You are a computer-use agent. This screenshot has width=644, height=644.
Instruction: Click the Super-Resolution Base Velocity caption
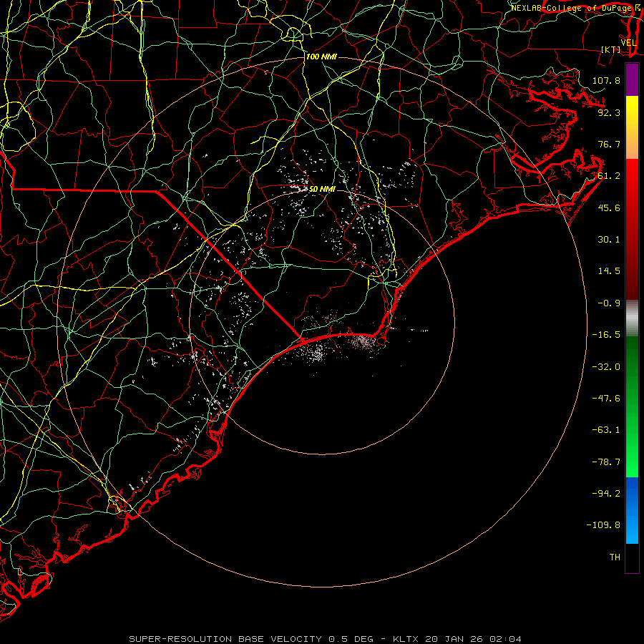tap(326, 639)
